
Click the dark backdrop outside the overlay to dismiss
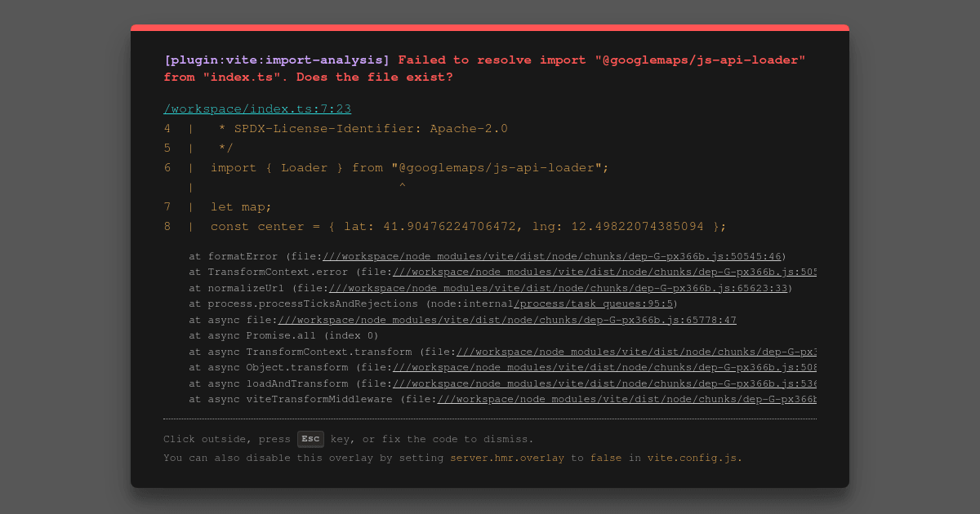click(65, 257)
